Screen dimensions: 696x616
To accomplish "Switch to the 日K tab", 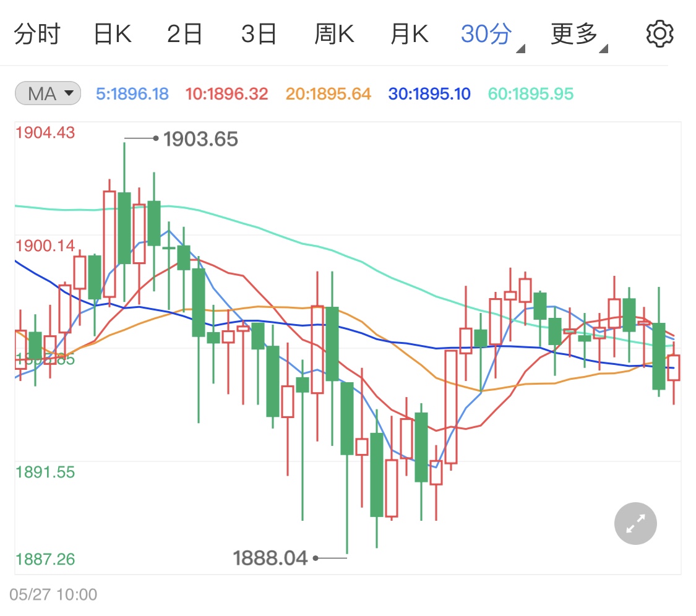I will [x=113, y=34].
